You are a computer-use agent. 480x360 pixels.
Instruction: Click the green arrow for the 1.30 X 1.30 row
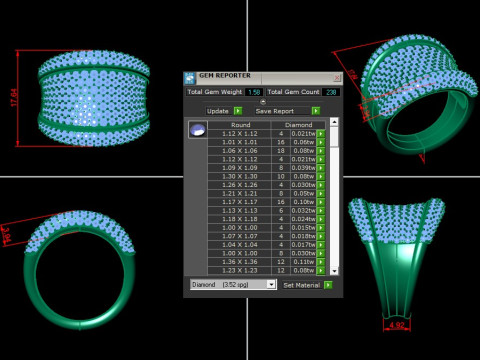[x=321, y=177]
